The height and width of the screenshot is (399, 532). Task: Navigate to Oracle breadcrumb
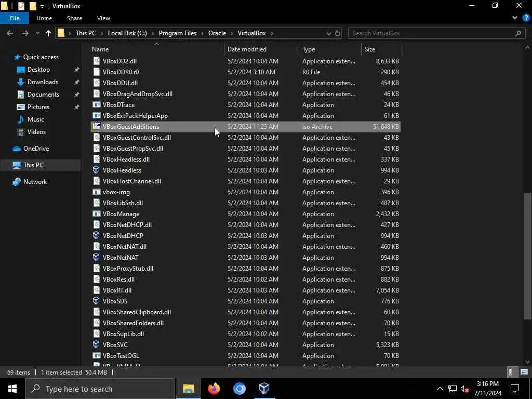tap(217, 33)
